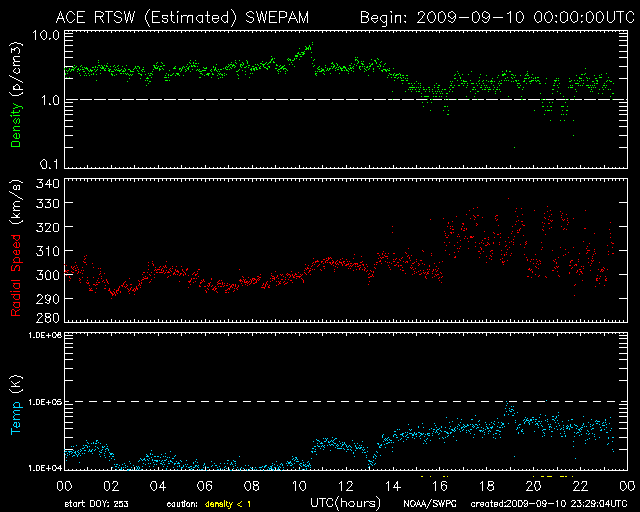Select the Radial Speed (km/s) axis label
Viewport: 640px width, 512px height.
(16, 248)
